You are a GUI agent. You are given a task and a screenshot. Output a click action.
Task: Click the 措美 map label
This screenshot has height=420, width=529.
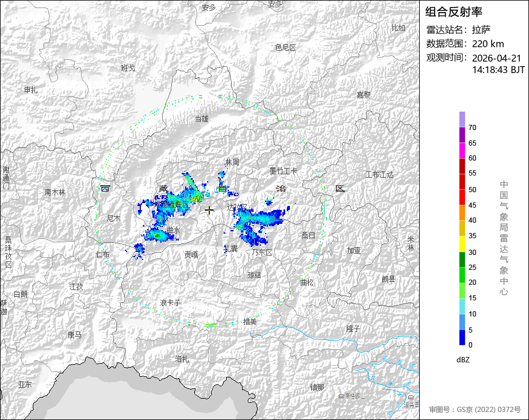(250, 322)
